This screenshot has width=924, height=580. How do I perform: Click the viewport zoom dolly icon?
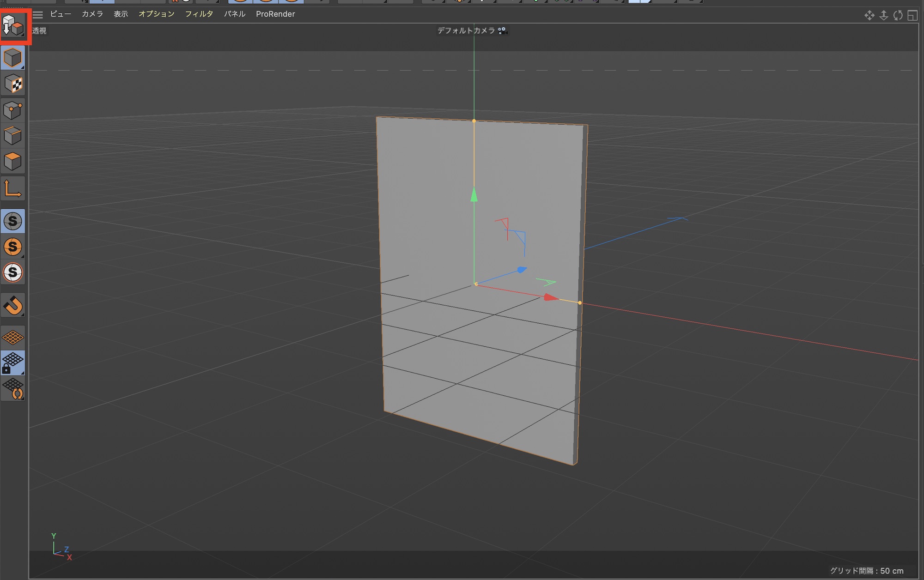pos(883,15)
